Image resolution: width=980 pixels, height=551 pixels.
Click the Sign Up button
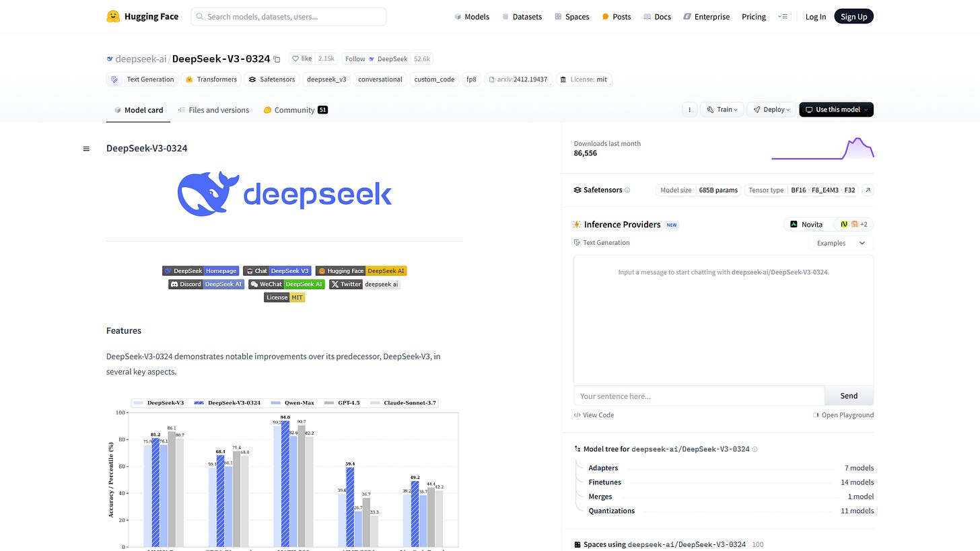[853, 17]
